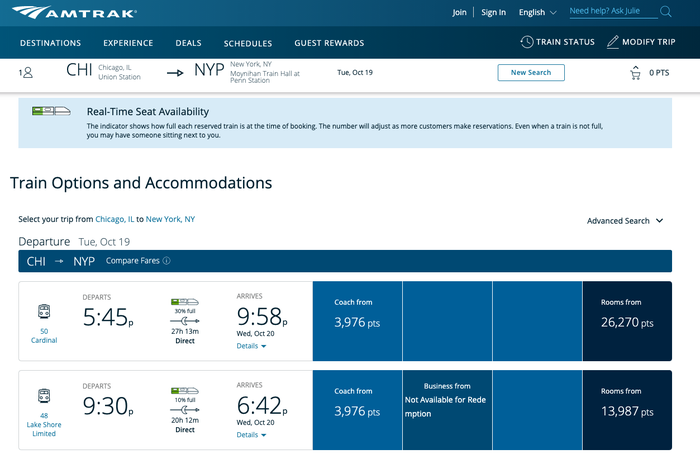The width and height of the screenshot is (700, 454).
Task: Click the 20h 12m duration text
Action: click(x=185, y=420)
